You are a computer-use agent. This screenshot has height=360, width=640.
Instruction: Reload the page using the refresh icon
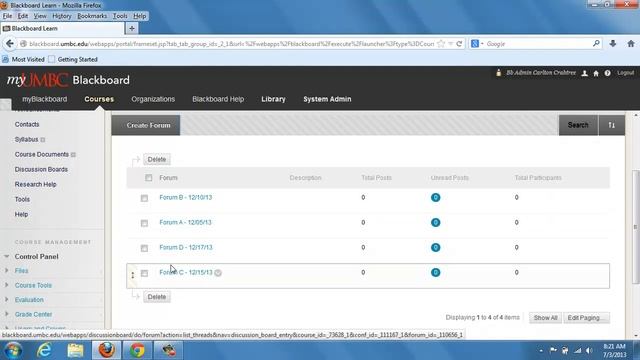459,44
